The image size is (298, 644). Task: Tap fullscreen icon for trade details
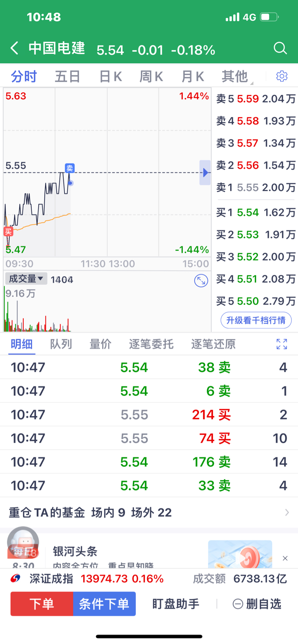click(x=282, y=344)
